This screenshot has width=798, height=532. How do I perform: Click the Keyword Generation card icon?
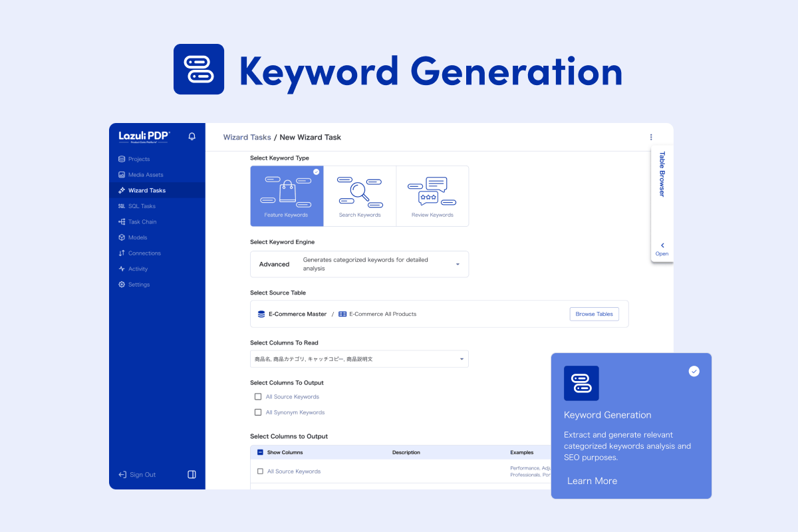point(581,383)
